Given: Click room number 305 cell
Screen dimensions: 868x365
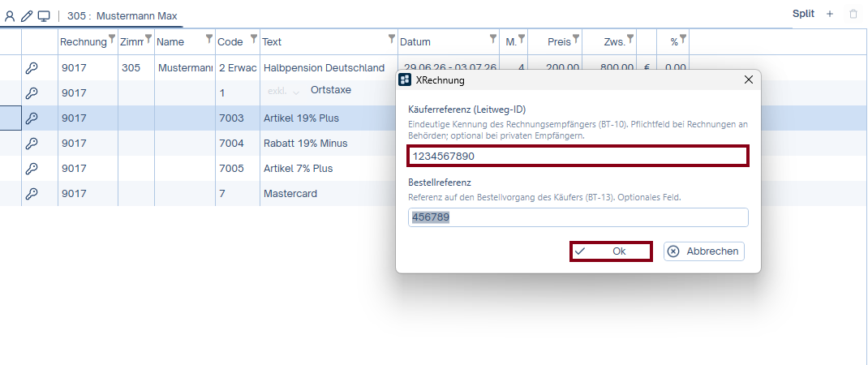Looking at the screenshot, I should [136, 67].
